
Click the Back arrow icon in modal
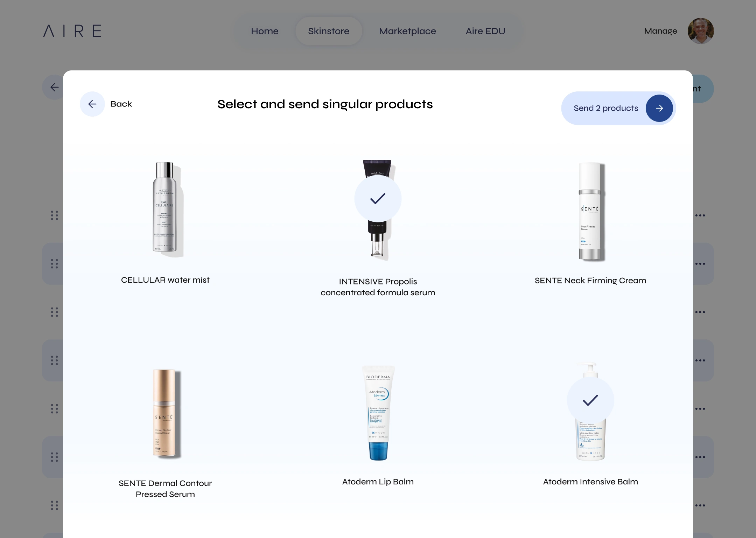click(92, 104)
